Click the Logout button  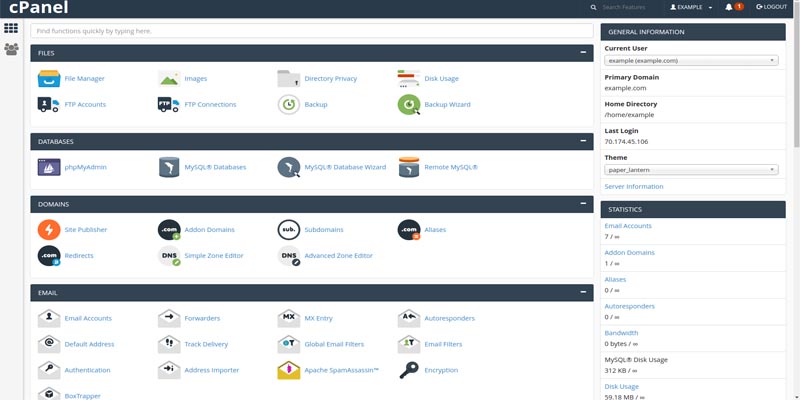coord(771,7)
